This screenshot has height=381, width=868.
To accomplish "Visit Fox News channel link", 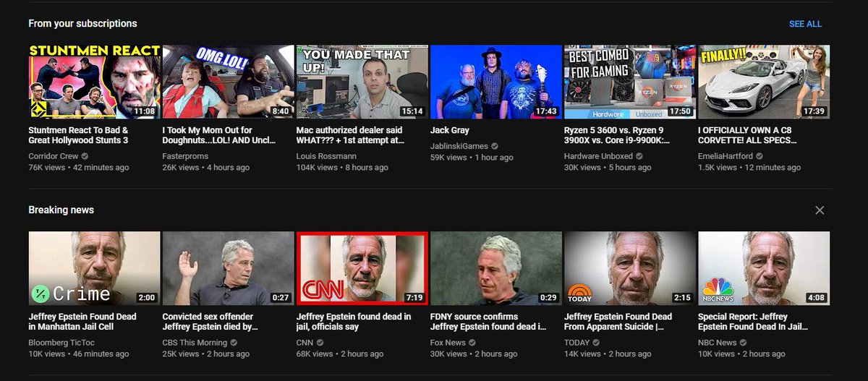I will [x=448, y=343].
